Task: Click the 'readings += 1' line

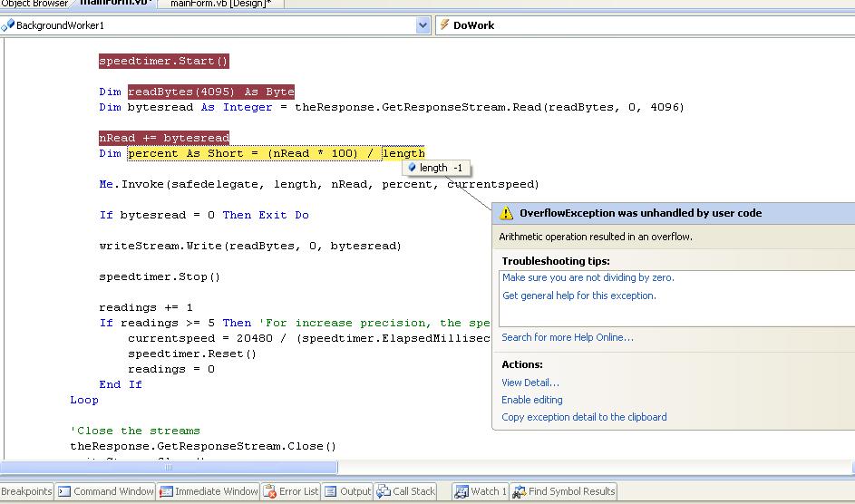Action: click(x=146, y=307)
